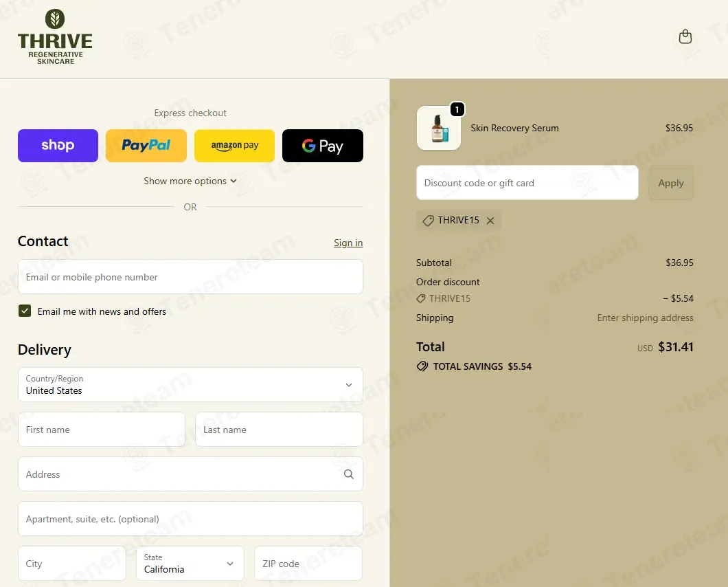
Task: Click the total savings tag icon
Action: point(422,366)
